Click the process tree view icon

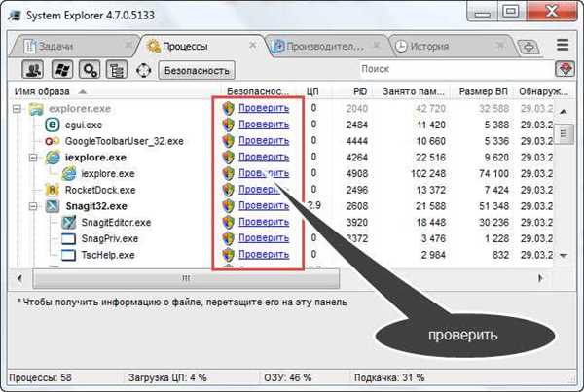pyautogui.click(x=117, y=70)
